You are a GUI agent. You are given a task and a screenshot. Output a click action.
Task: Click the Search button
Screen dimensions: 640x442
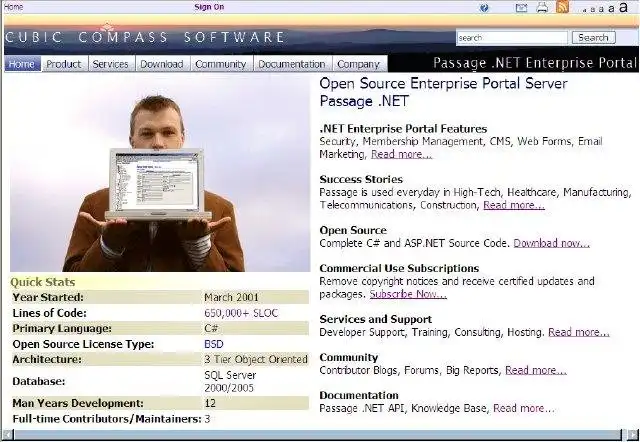[593, 38]
